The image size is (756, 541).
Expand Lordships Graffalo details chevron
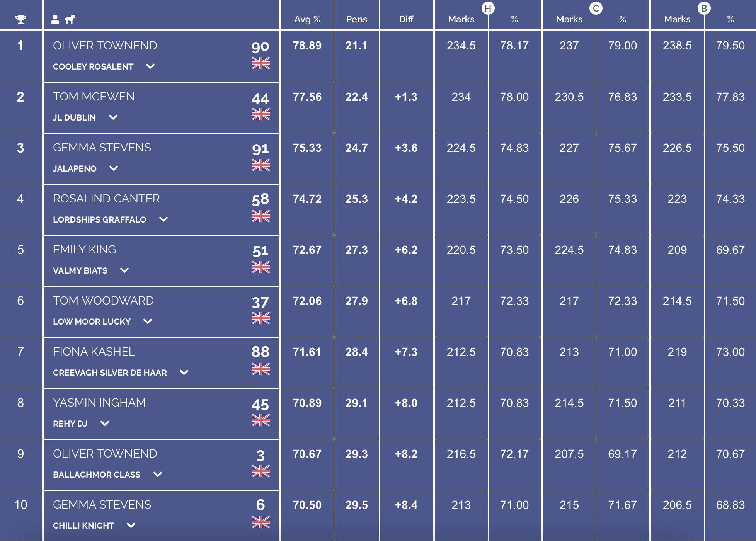pyautogui.click(x=163, y=219)
